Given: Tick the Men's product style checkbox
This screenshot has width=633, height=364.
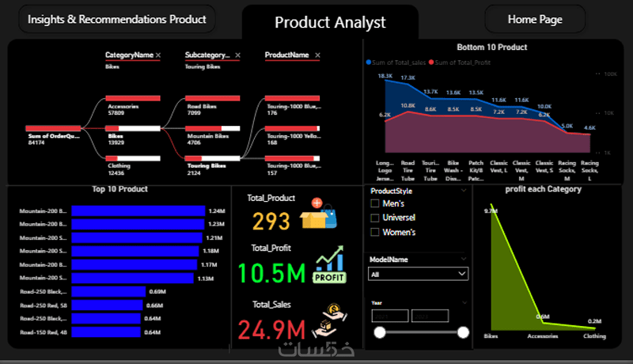Looking at the screenshot, I should coord(374,203).
